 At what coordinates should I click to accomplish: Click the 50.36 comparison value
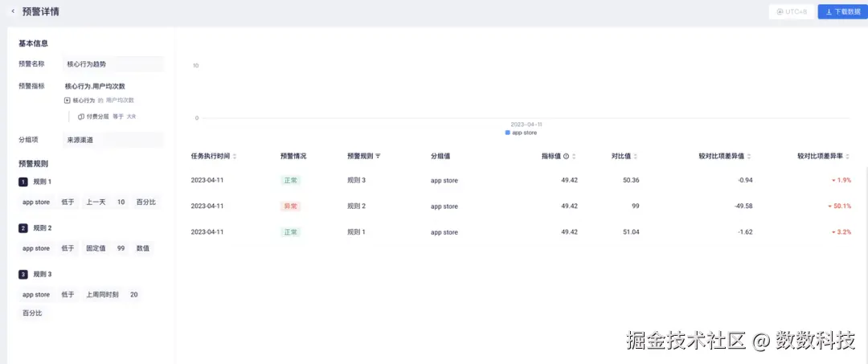(631, 180)
